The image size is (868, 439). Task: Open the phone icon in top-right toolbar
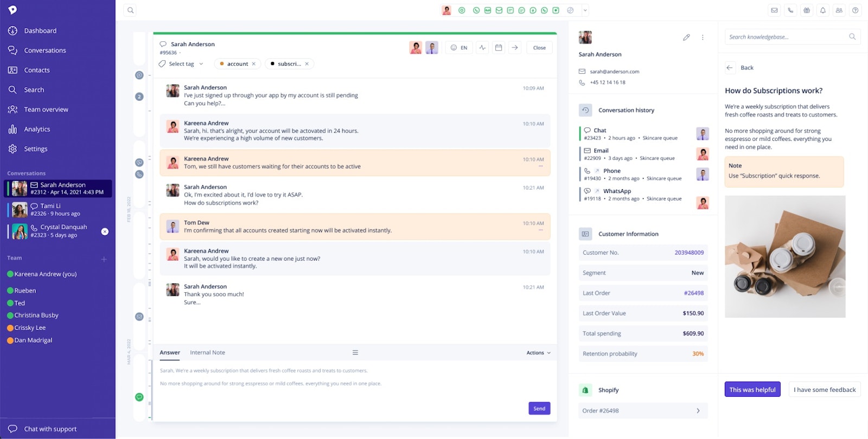[790, 10]
